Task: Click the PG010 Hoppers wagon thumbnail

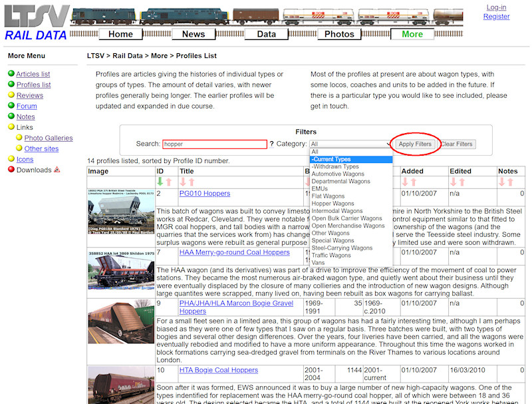Action: point(120,211)
